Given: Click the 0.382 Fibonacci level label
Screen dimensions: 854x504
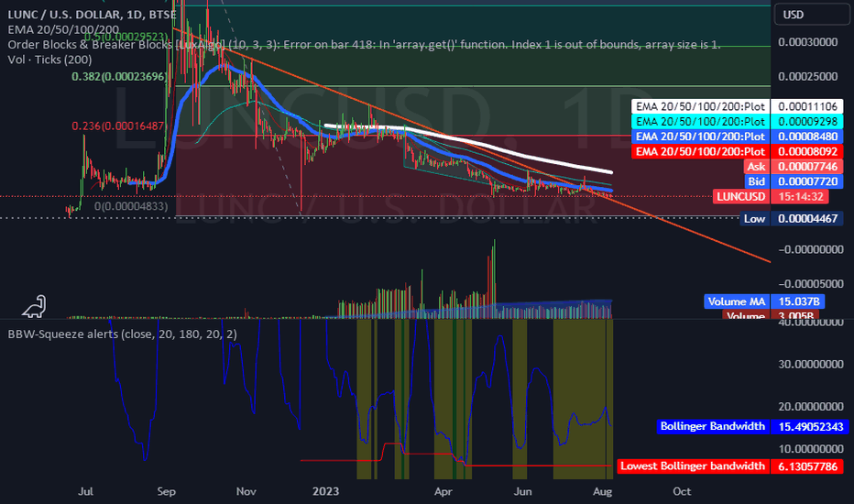Looking at the screenshot, I should [119, 77].
